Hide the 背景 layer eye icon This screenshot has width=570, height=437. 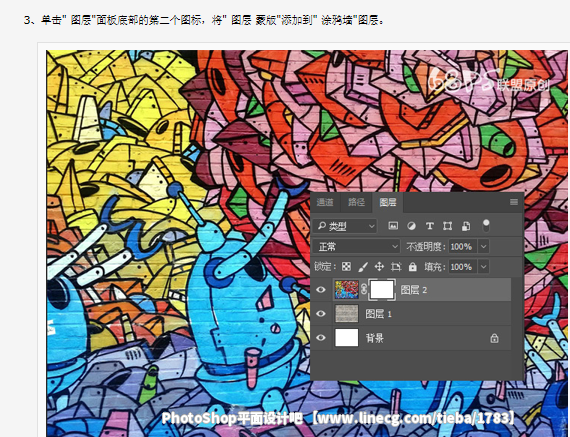pyautogui.click(x=320, y=337)
